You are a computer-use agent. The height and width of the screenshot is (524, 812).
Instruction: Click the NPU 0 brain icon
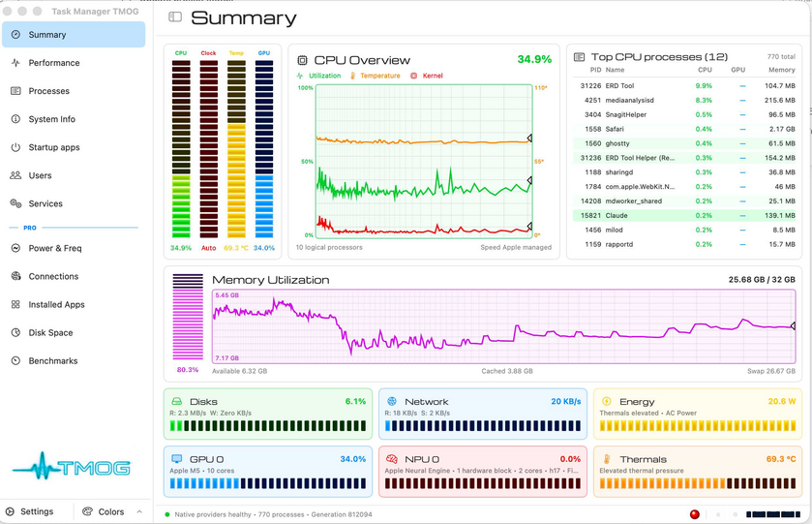click(392, 459)
